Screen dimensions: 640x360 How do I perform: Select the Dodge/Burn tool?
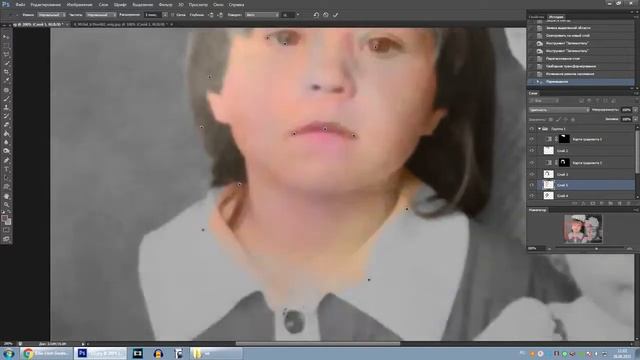click(x=6, y=151)
